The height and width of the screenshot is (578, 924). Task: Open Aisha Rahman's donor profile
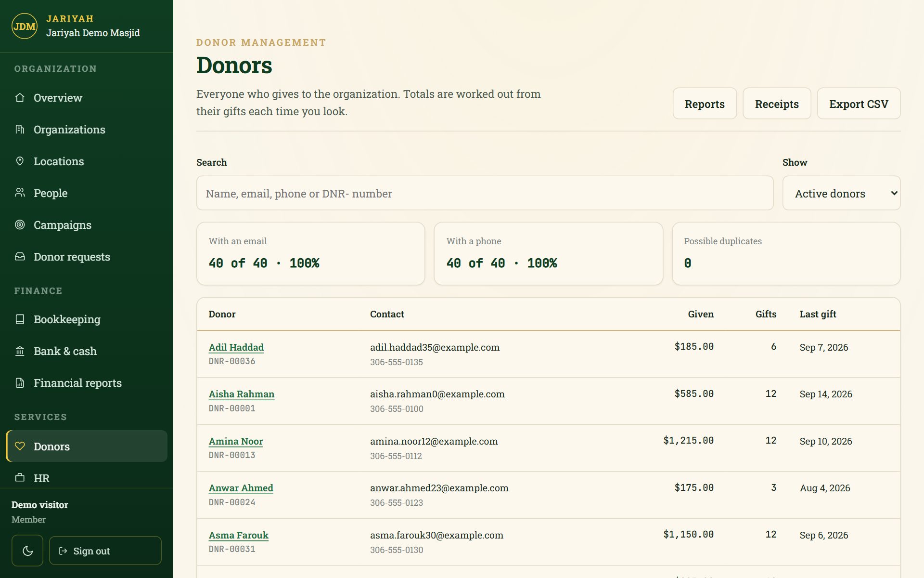pyautogui.click(x=242, y=394)
